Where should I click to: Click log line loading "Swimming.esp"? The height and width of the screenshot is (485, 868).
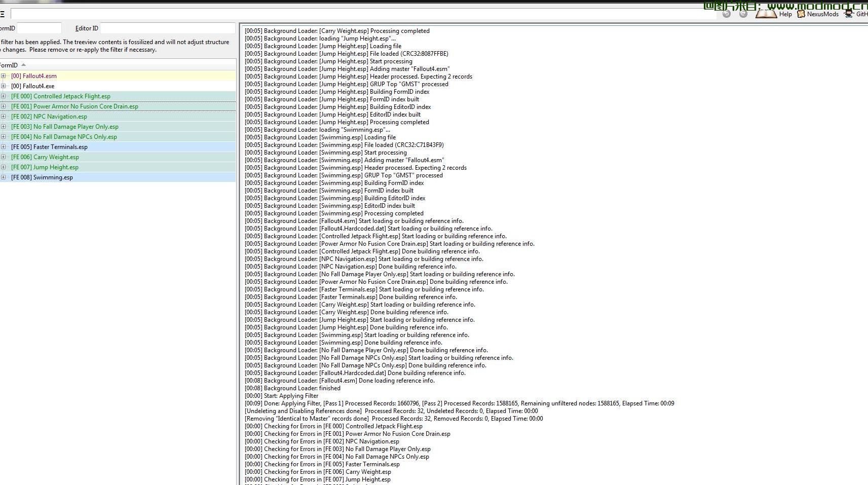pyautogui.click(x=317, y=130)
